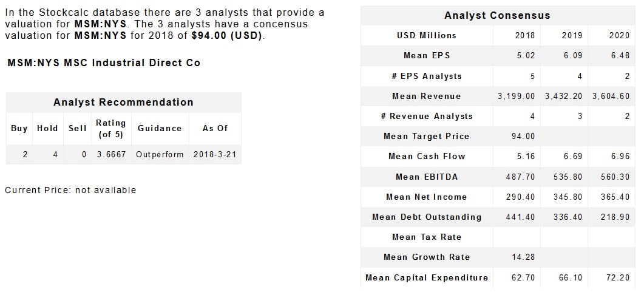Viewport: 644px width, 292px height.
Task: Click the Mean Revenue row label
Action: point(427,96)
